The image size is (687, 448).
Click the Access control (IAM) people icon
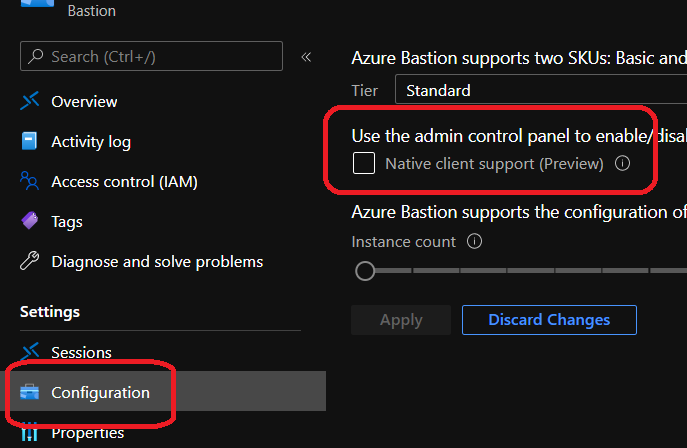click(x=30, y=181)
